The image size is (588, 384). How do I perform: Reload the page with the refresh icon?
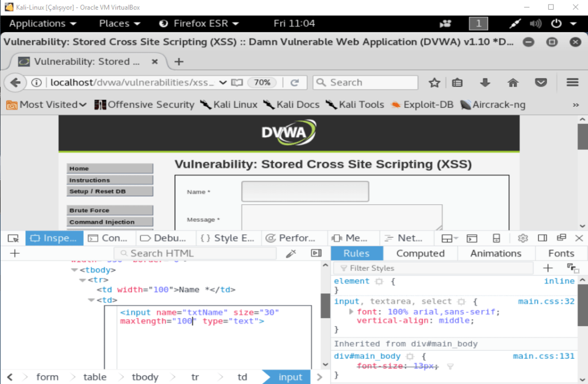[295, 83]
